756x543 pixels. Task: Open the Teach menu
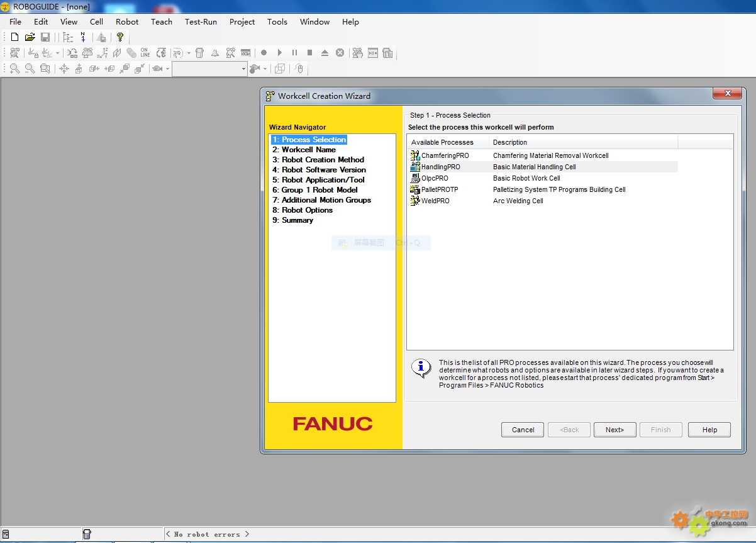pos(162,21)
